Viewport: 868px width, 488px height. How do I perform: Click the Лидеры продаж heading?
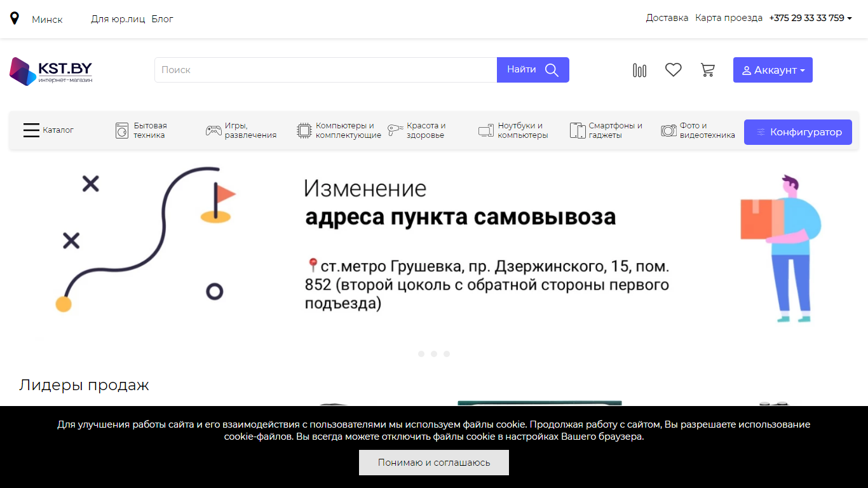coord(84,385)
